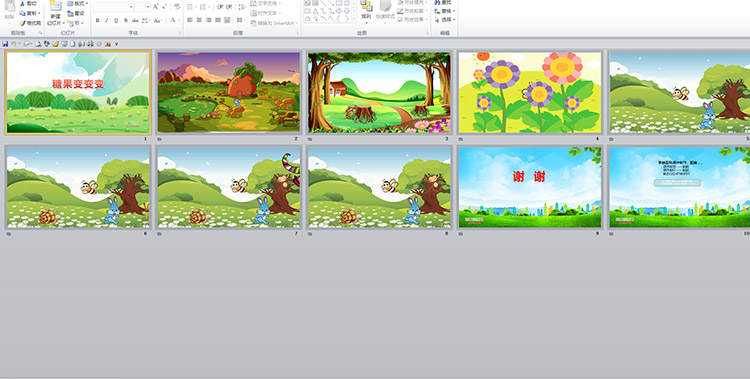Viewport: 750px width, 379px height.
Task: Select the 谢谢 thank-you slide thumbnail
Action: tap(529, 187)
